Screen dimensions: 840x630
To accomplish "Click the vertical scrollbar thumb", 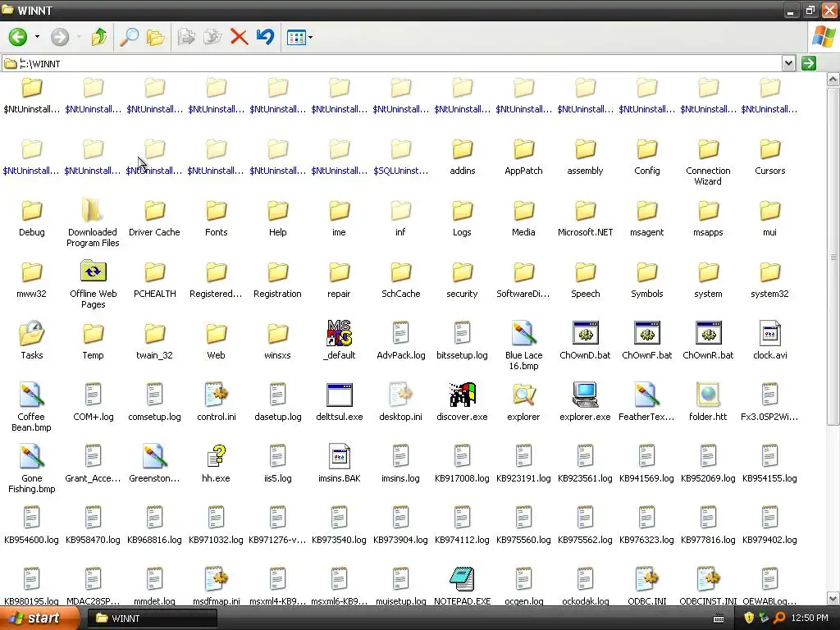I will click(x=833, y=257).
